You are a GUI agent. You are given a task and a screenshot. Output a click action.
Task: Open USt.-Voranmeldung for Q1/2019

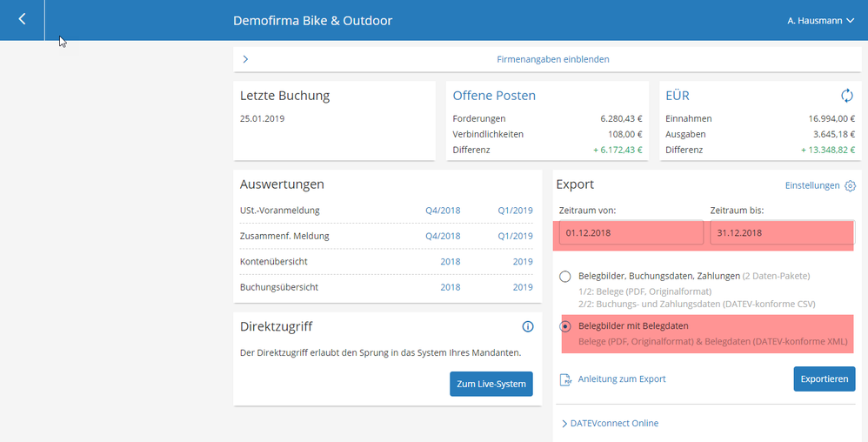click(515, 211)
